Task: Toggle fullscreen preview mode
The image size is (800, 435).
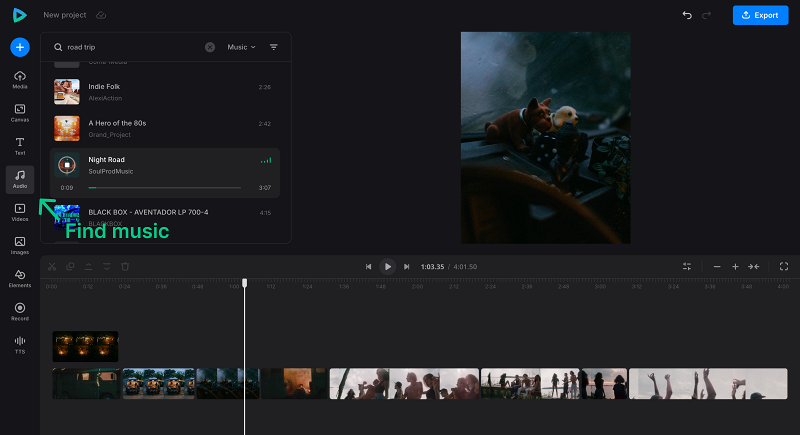Action: (x=784, y=267)
